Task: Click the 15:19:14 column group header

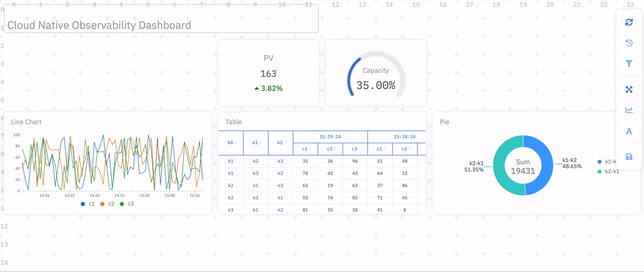Action: click(330, 137)
